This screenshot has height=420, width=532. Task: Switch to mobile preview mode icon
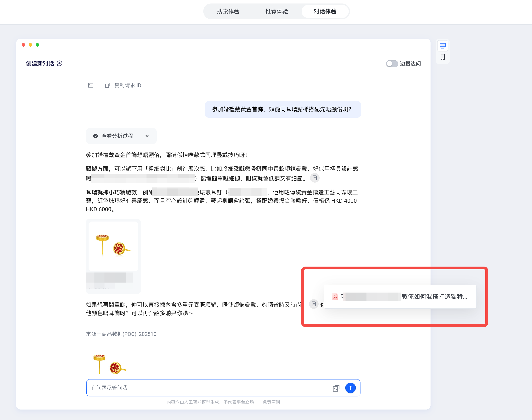tap(443, 57)
